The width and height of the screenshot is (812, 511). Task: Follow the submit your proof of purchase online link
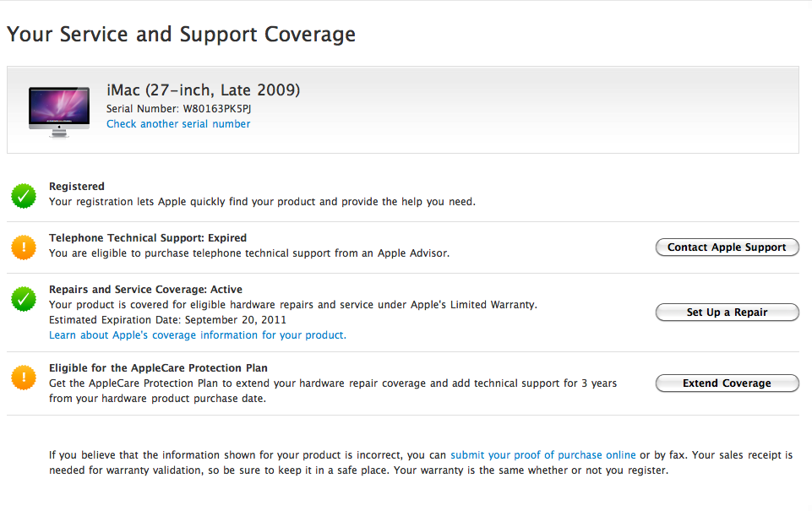coord(542,454)
